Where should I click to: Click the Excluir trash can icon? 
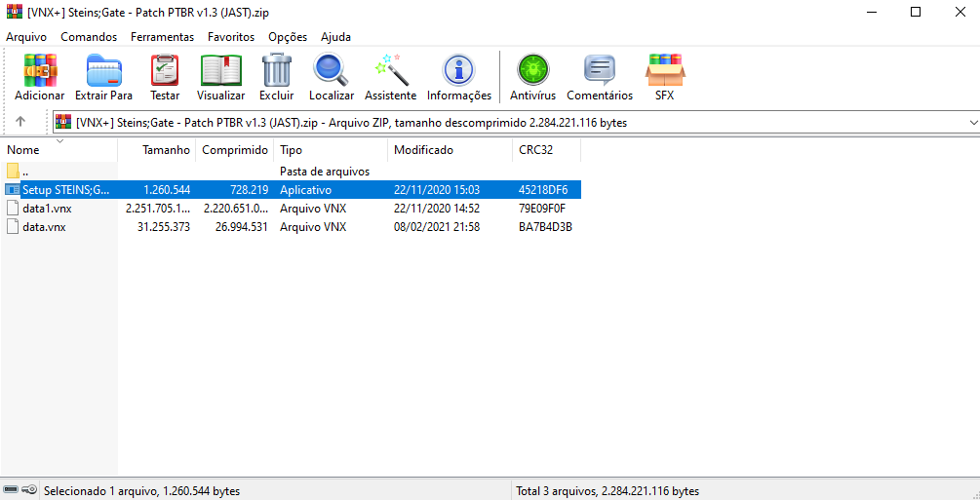277,70
